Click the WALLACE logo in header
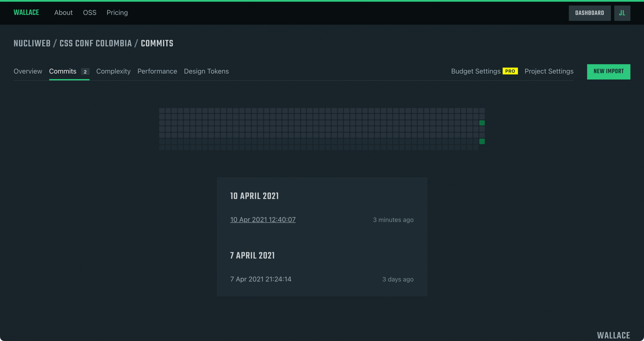This screenshot has width=644, height=341. [x=26, y=13]
